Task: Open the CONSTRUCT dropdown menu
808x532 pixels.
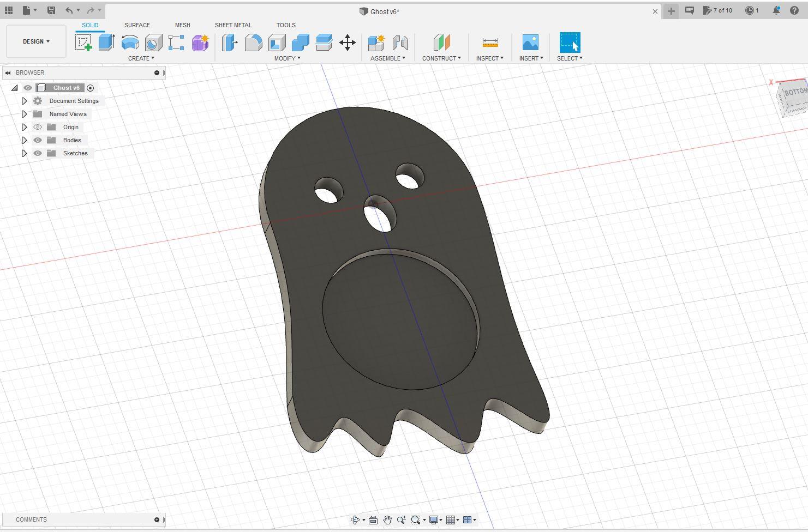Action: [442, 58]
